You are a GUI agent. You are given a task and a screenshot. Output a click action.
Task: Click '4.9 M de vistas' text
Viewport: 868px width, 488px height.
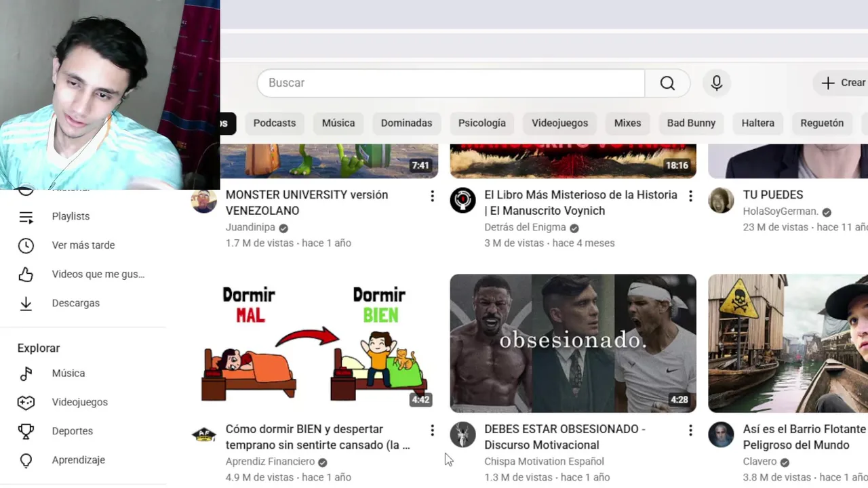pos(260,477)
